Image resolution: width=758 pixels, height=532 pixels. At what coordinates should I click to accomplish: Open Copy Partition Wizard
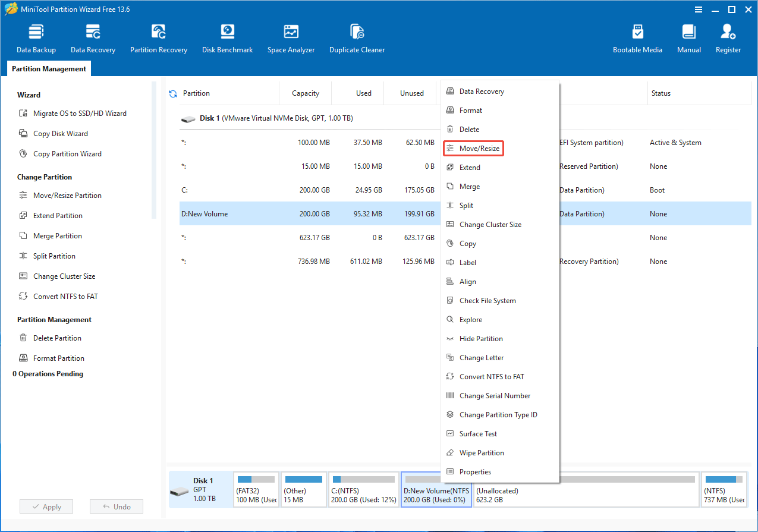[x=60, y=154]
